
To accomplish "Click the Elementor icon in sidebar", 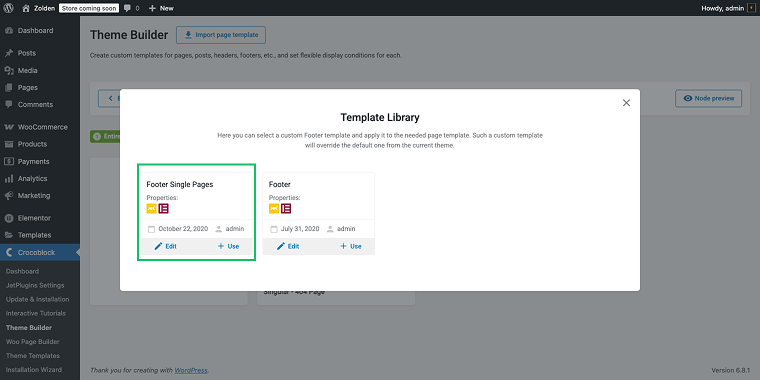I will coord(8,218).
